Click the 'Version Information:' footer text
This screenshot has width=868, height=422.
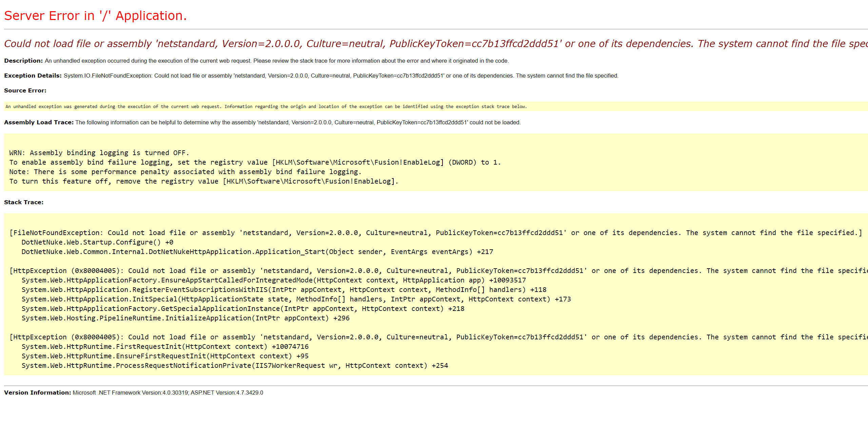(37, 393)
